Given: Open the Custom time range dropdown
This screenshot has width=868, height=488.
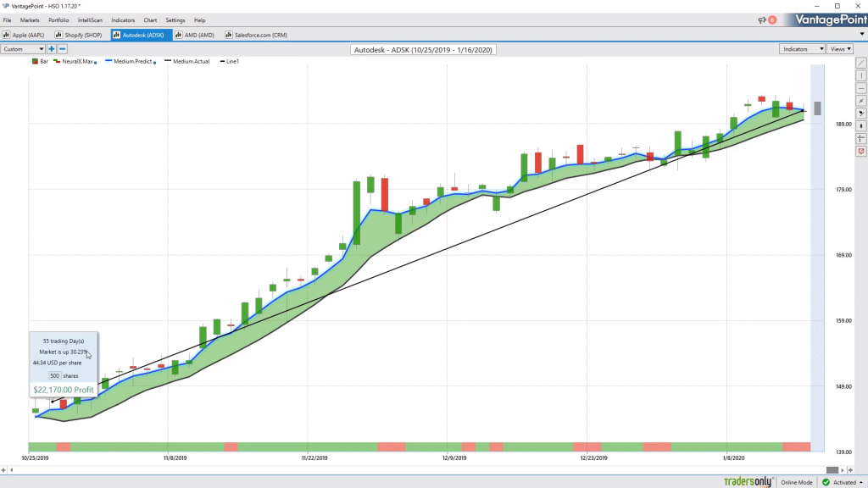Looking at the screenshot, I should coord(23,49).
